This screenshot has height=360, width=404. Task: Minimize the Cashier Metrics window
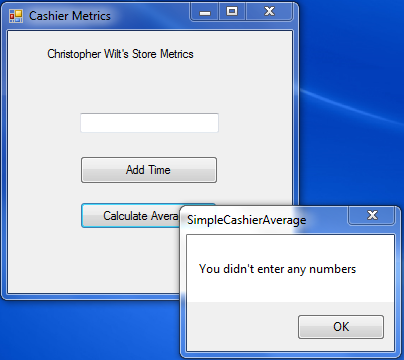pyautogui.click(x=205, y=12)
